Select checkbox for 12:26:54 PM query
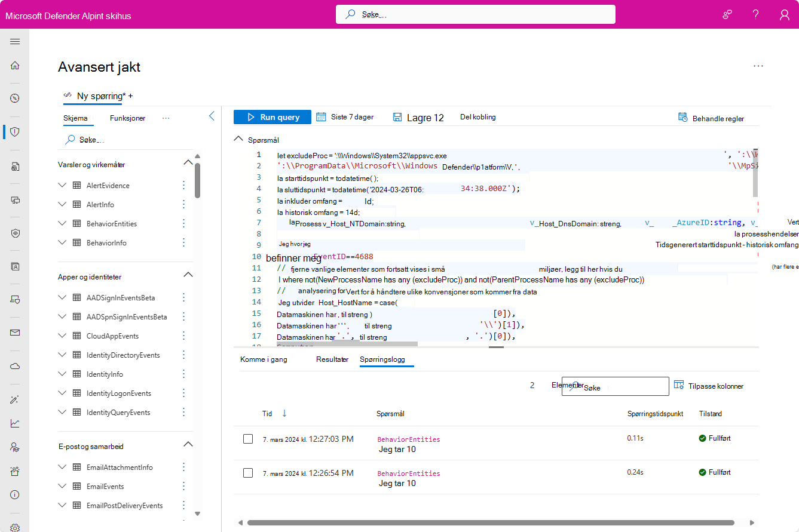799x532 pixels. pyautogui.click(x=248, y=473)
